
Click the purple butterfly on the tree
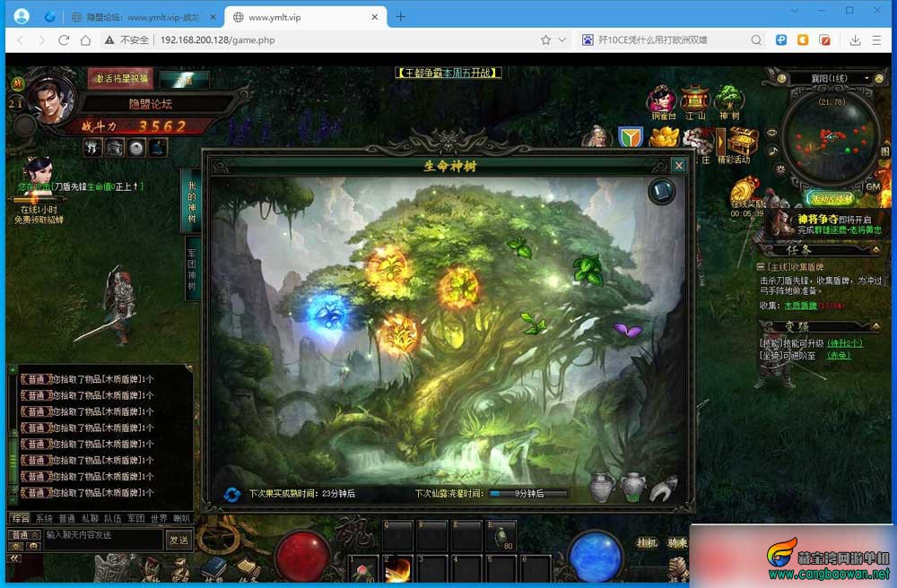point(626,330)
